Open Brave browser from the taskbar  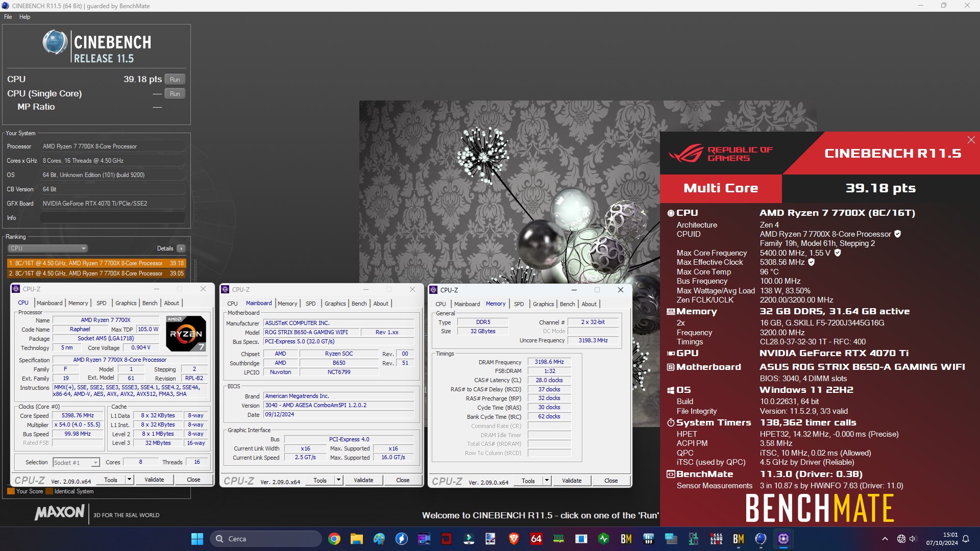[x=514, y=539]
